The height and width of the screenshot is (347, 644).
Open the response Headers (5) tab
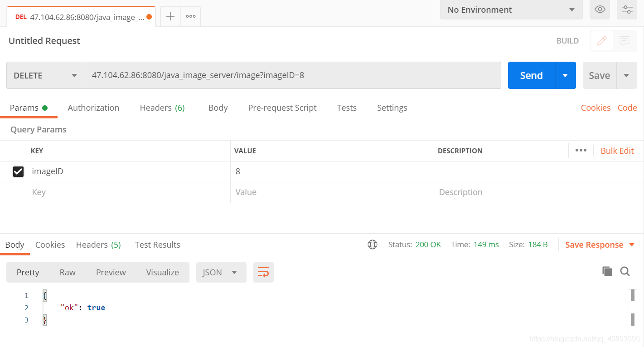tap(98, 244)
